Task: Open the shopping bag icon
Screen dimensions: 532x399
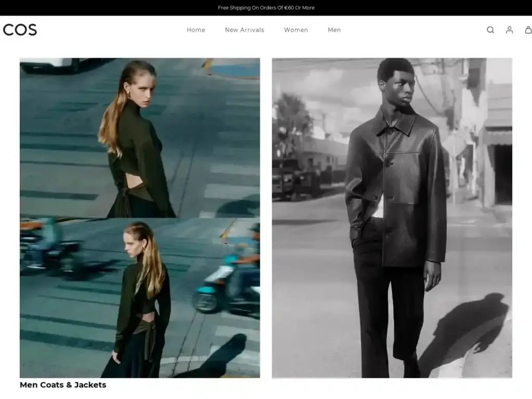Action: click(528, 30)
